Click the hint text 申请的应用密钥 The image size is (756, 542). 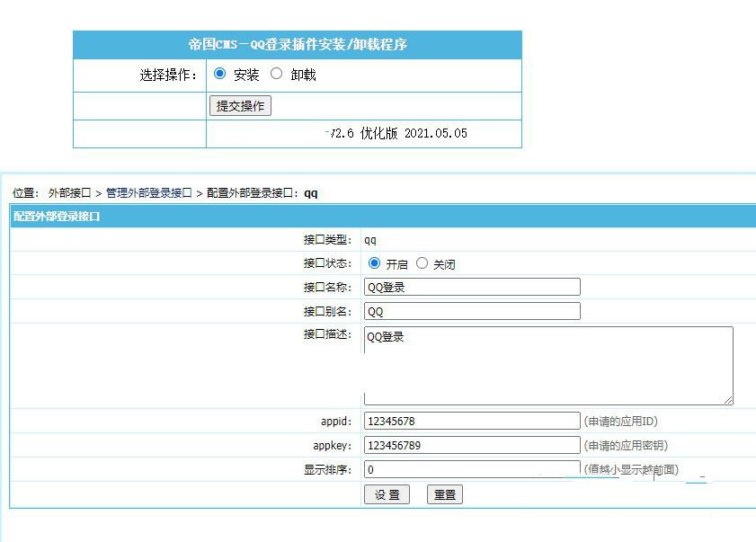pyautogui.click(x=626, y=446)
